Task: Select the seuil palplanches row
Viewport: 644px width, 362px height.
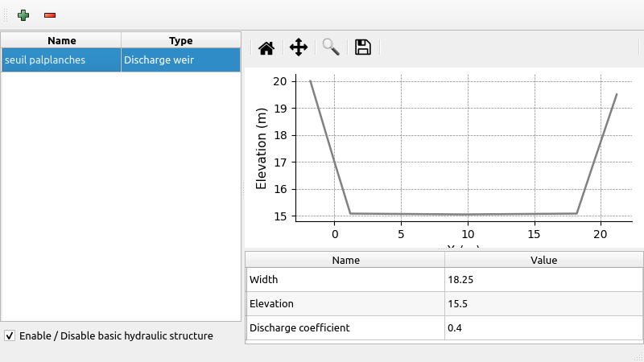Action: coord(61,60)
